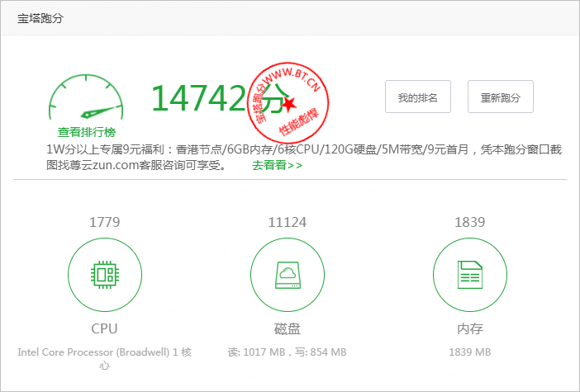Click the disk read 1017 MB write text

tap(287, 352)
